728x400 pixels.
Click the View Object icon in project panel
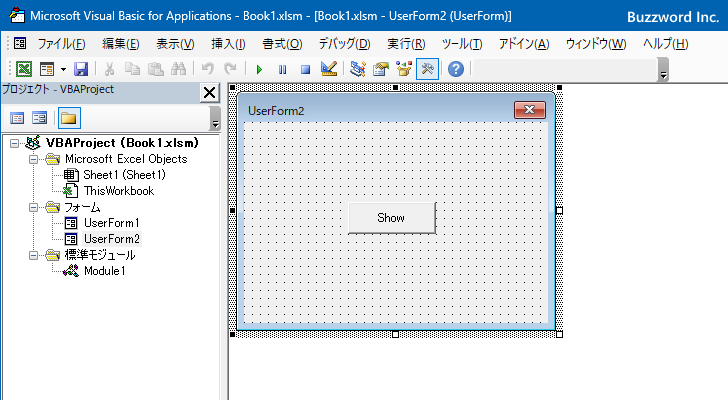39,118
